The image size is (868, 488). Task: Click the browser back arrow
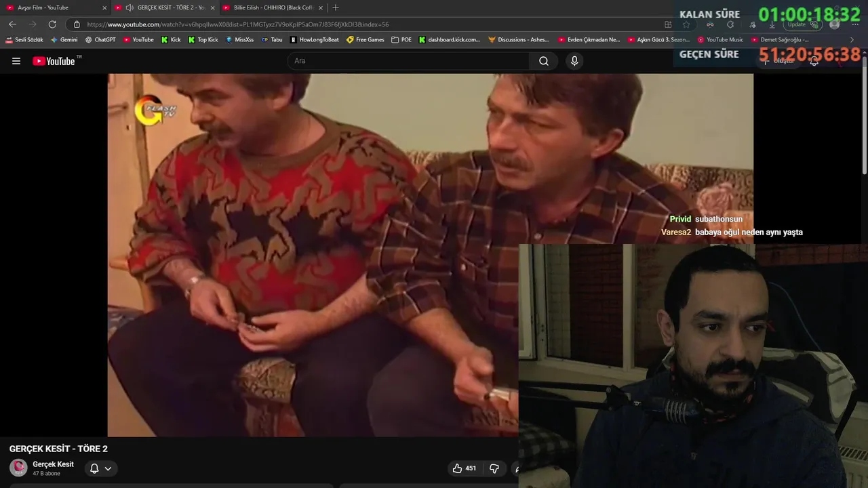[x=12, y=24]
